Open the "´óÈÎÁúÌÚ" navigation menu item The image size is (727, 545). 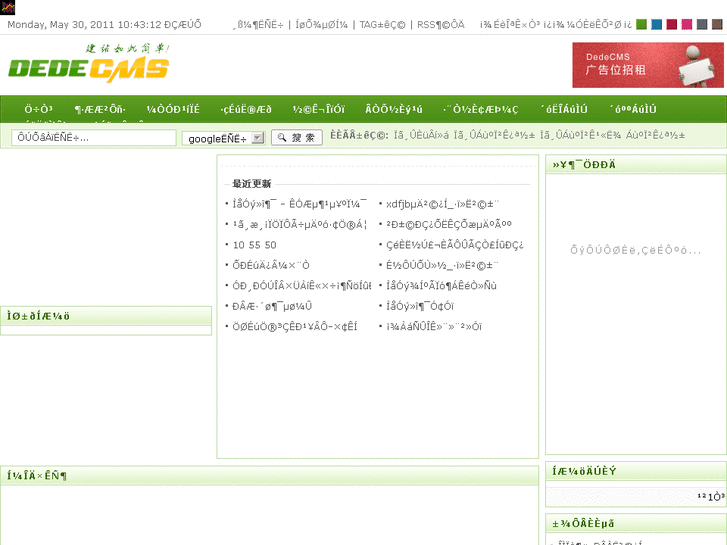click(564, 109)
